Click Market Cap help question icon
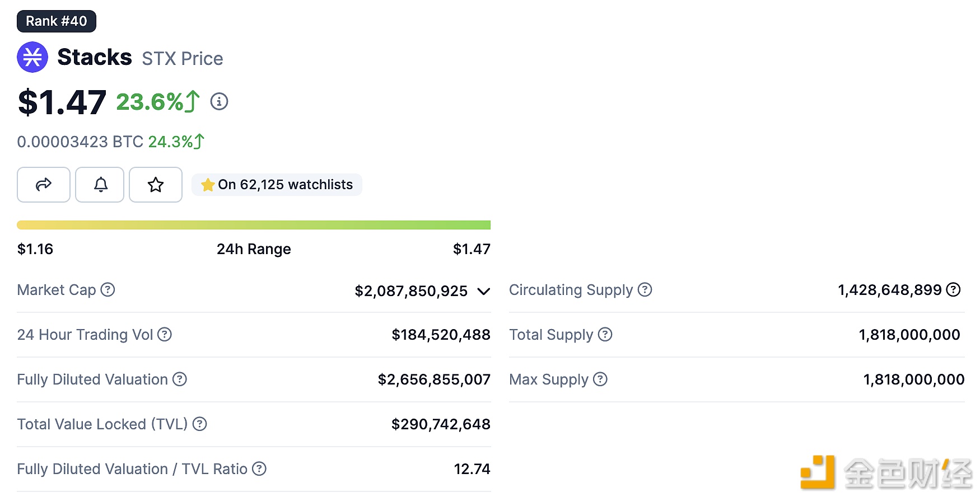This screenshot has height=497, width=980. [x=108, y=289]
